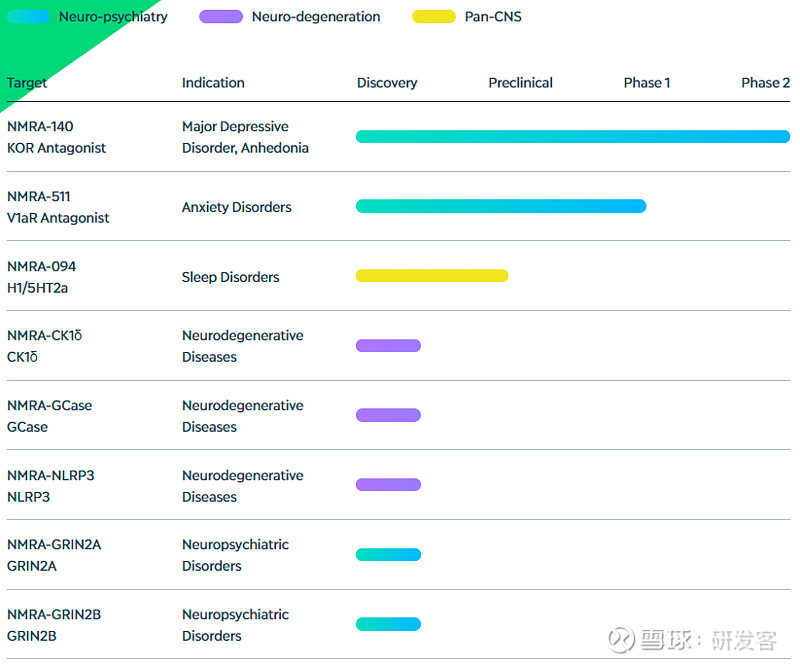Click the NMRA-NLRP3 purple progress bar
Screen dimensions: 800x665
pos(388,485)
